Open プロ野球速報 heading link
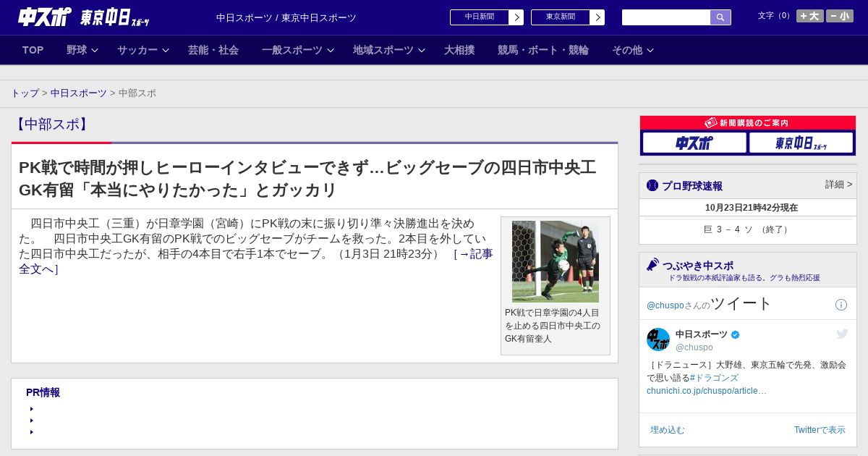The height and width of the screenshot is (456, 868). pyautogui.click(x=692, y=186)
